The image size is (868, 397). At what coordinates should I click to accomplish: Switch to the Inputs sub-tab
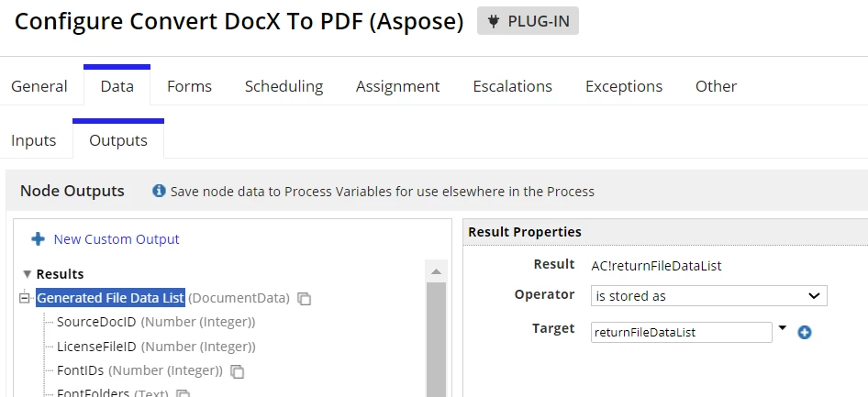tap(33, 140)
